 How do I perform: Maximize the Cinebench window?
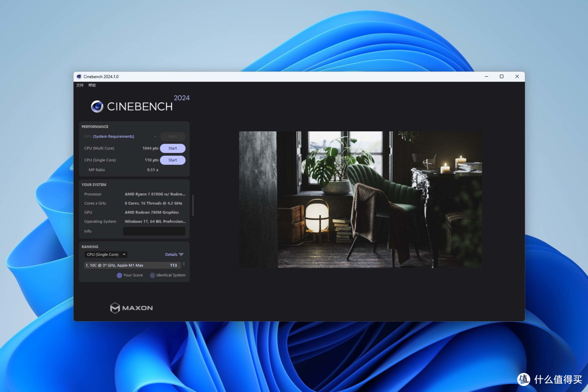(x=501, y=77)
